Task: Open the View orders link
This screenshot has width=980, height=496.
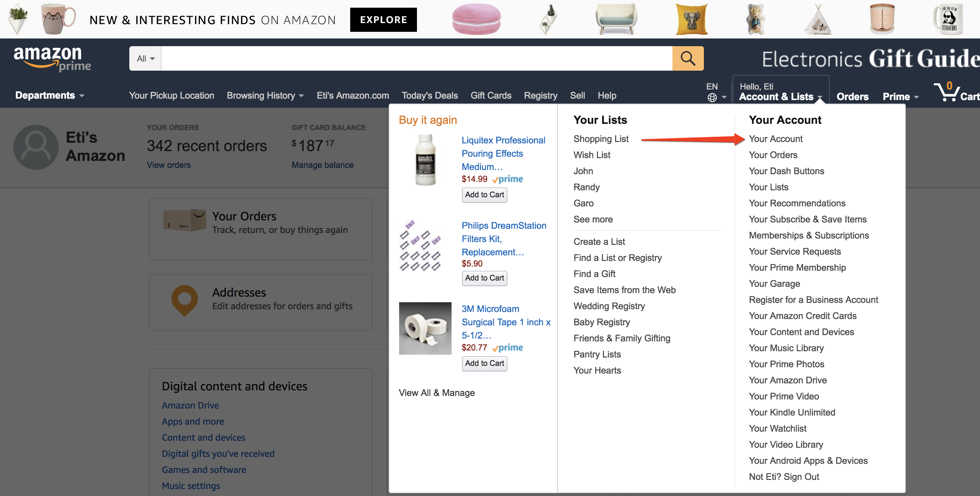Action: click(x=168, y=165)
